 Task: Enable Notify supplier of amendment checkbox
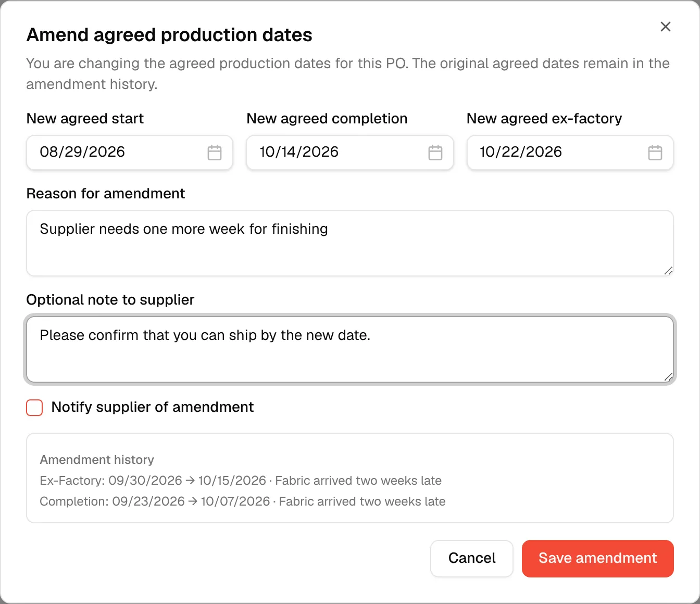(x=34, y=408)
